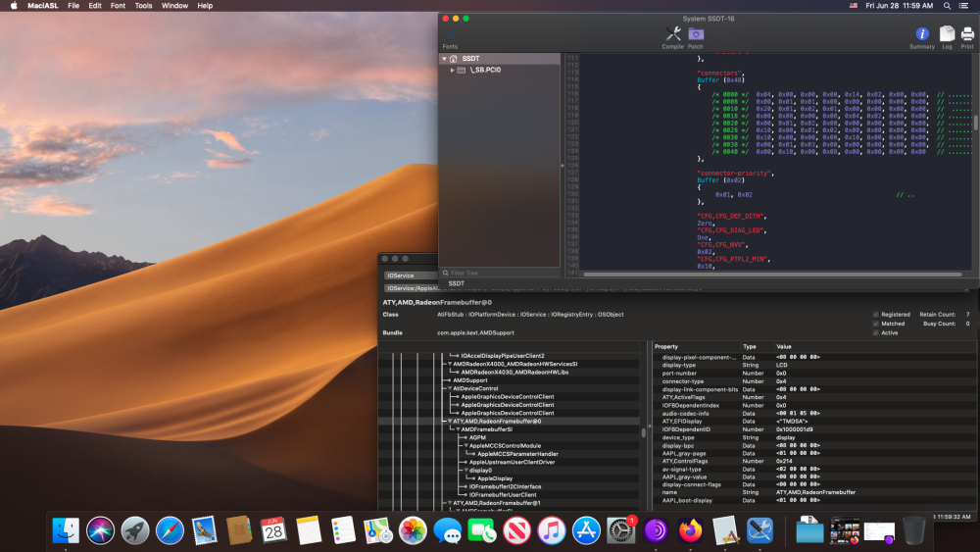Open Finder from the dock

(66, 530)
